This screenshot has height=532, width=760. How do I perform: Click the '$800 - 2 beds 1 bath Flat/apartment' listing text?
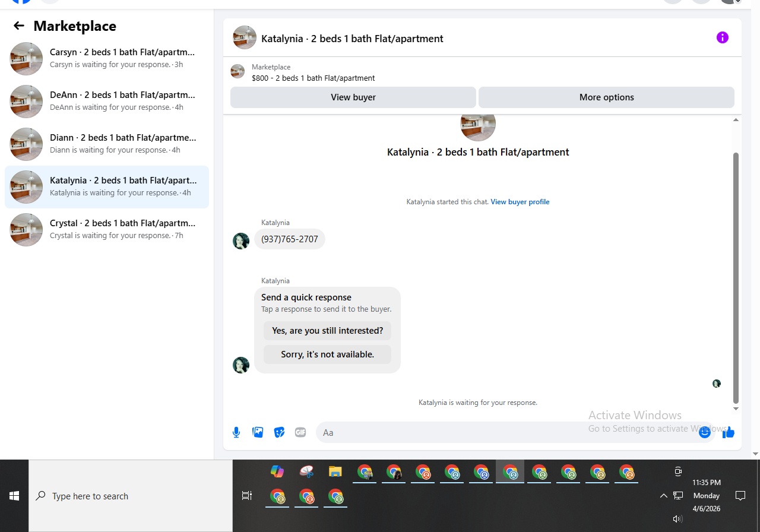(313, 78)
